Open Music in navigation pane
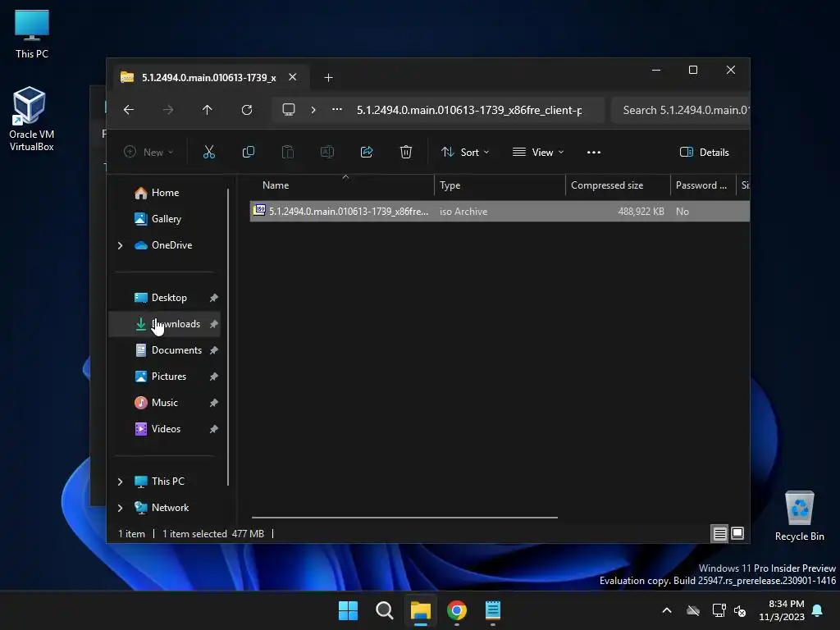 coord(164,403)
